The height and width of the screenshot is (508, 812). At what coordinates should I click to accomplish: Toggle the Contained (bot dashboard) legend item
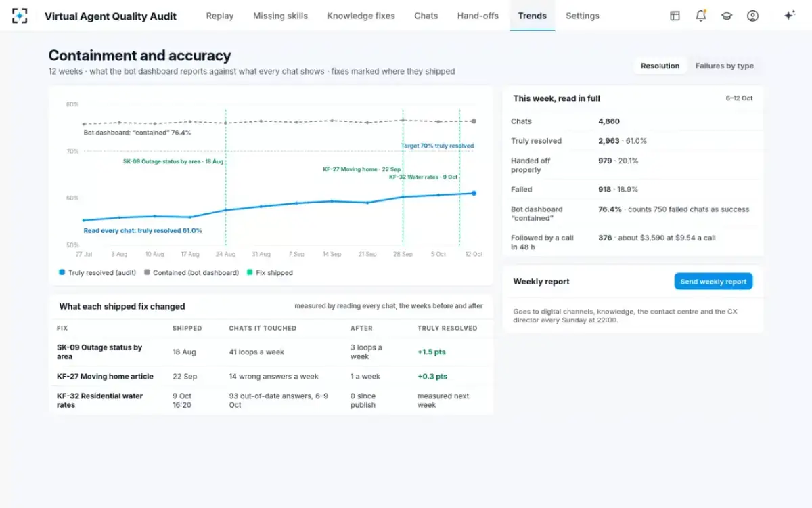click(191, 272)
